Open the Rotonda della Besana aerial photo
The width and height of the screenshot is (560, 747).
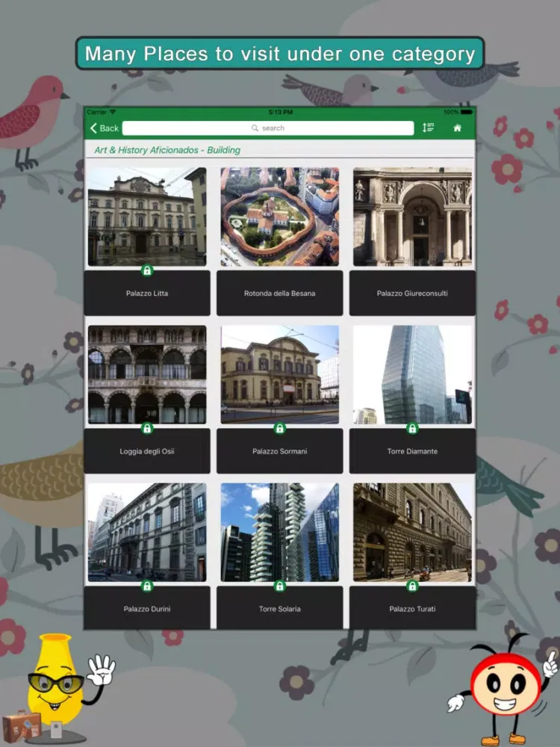point(279,217)
